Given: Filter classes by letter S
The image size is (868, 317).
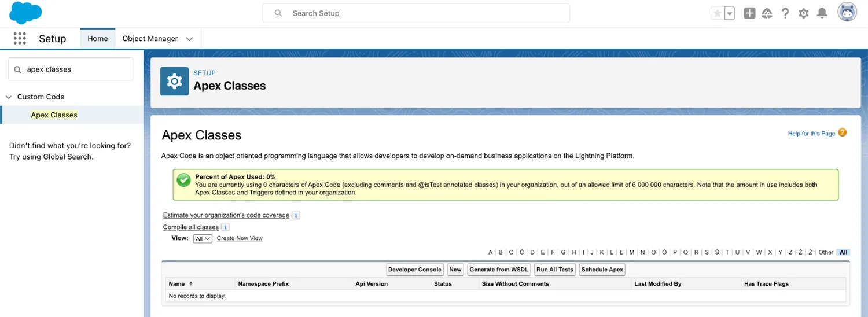Looking at the screenshot, I should point(707,252).
